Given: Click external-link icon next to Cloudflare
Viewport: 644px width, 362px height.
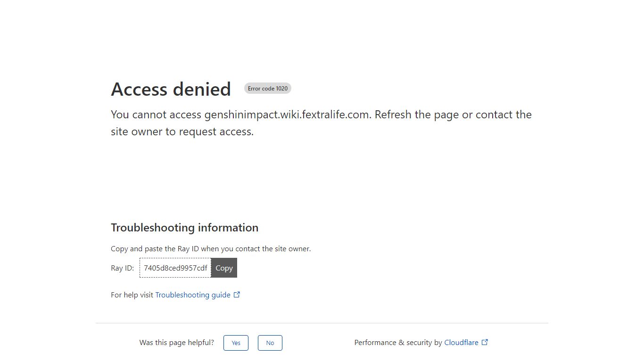Looking at the screenshot, I should [x=485, y=342].
